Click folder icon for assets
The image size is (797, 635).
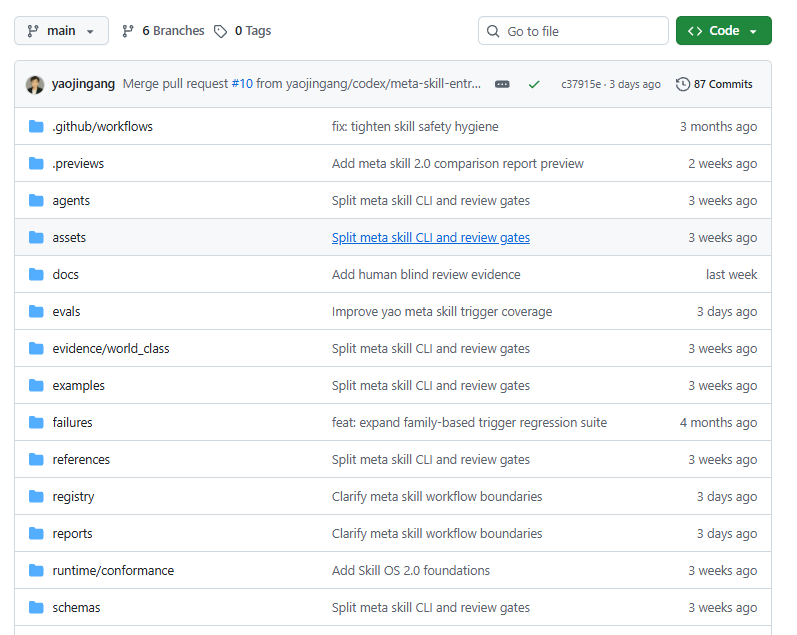coord(36,237)
